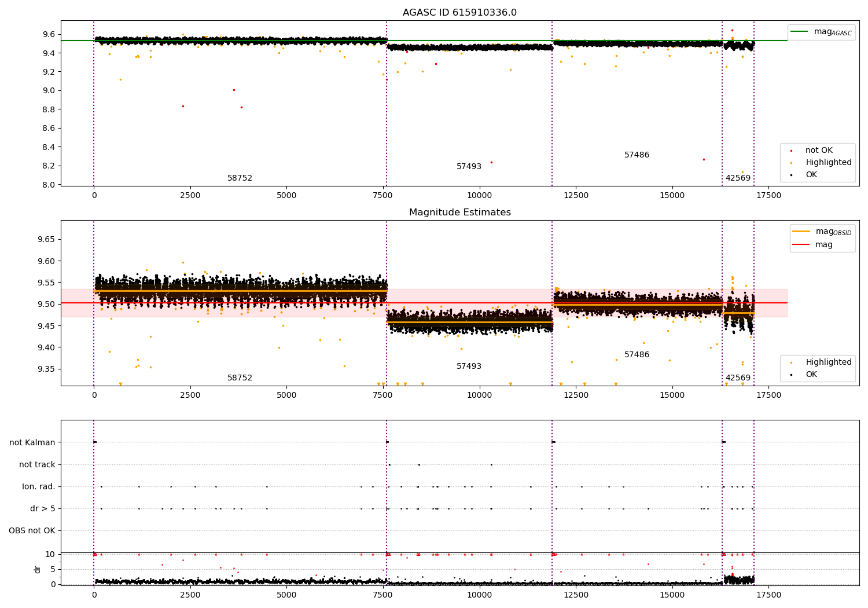This screenshot has width=868, height=608.
Task: Click the "dr" axis label at bottom left
Action: click(38, 569)
